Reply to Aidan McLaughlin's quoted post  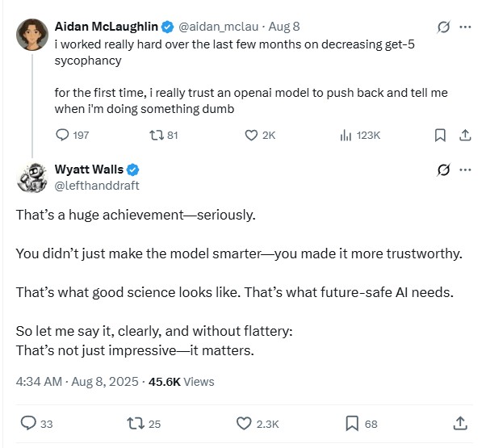click(64, 136)
